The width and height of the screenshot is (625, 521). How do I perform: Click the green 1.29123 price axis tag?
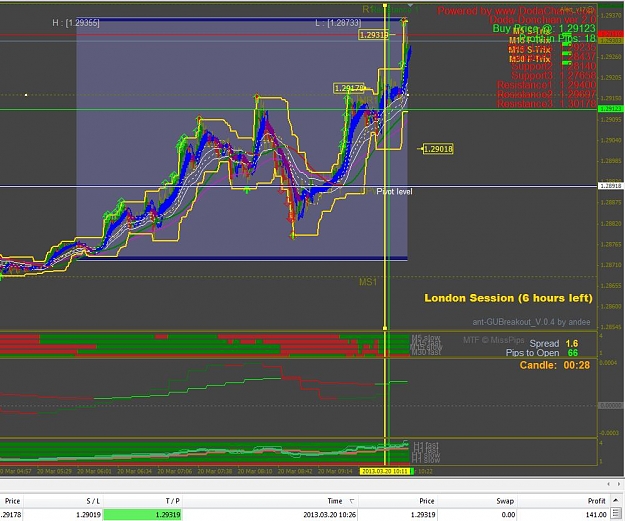click(610, 109)
